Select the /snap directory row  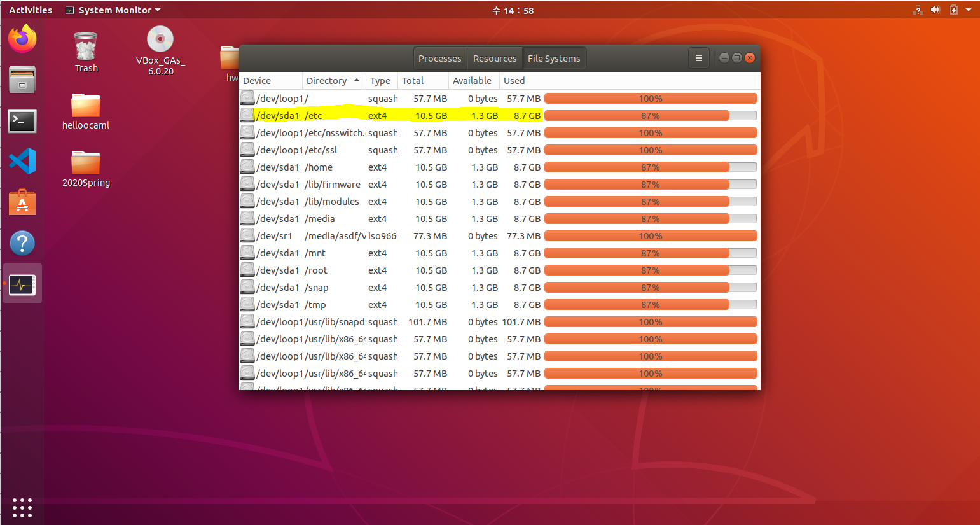(499, 287)
